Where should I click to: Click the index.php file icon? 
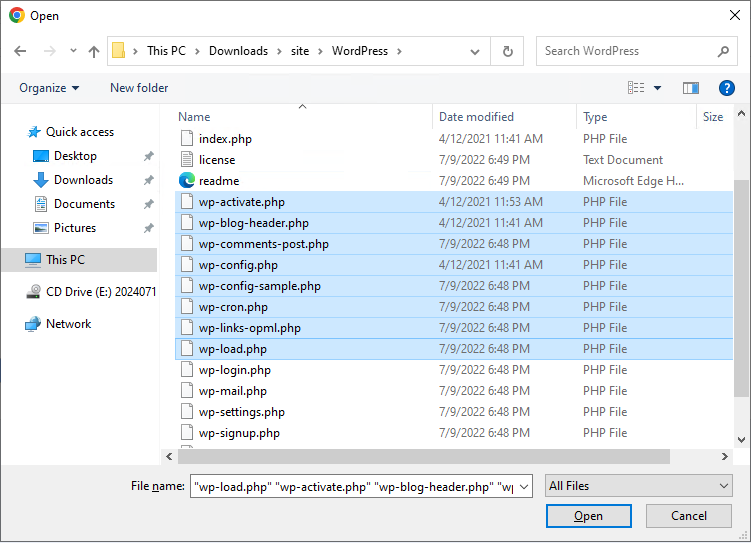[x=187, y=138]
